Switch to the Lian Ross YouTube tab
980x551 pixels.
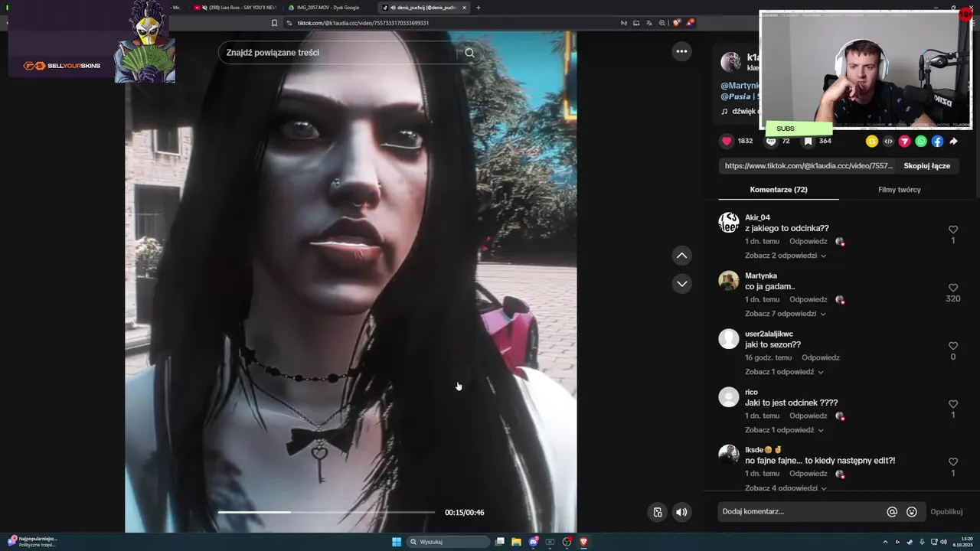click(236, 8)
